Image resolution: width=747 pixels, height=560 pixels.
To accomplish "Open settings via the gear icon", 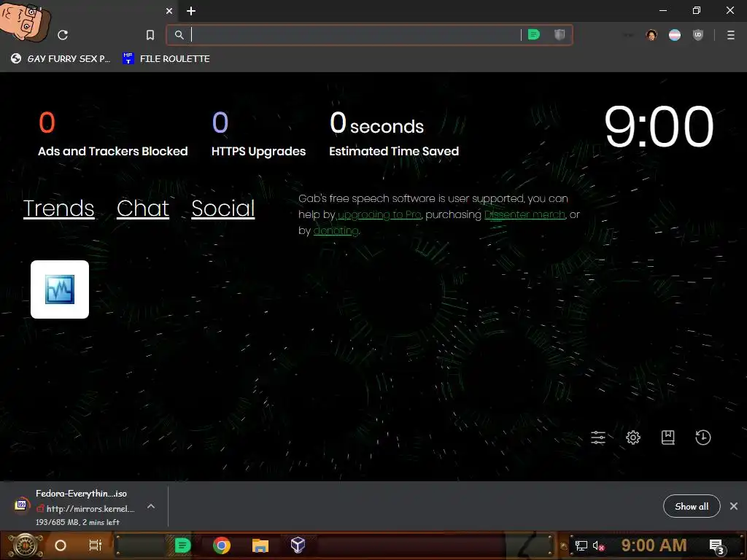I will pyautogui.click(x=633, y=437).
